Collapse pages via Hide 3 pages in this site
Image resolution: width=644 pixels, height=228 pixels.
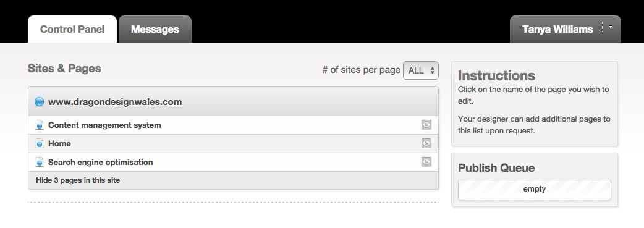click(78, 180)
